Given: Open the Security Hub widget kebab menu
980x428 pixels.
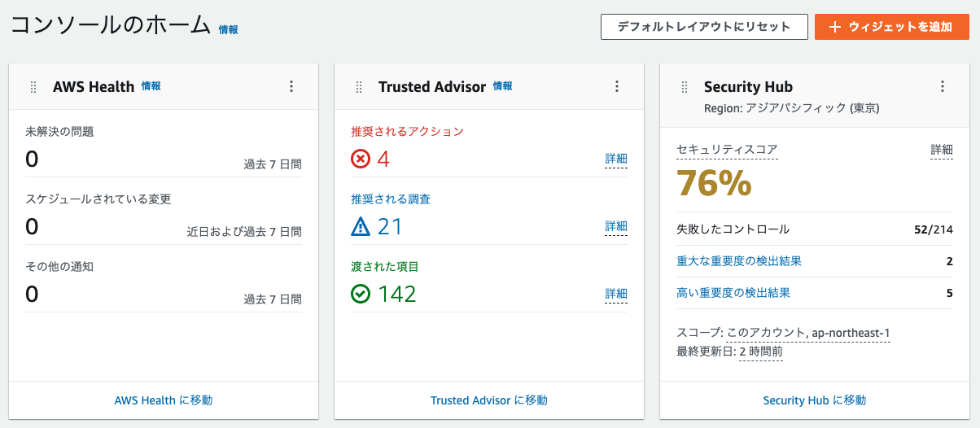Looking at the screenshot, I should pyautogui.click(x=943, y=86).
